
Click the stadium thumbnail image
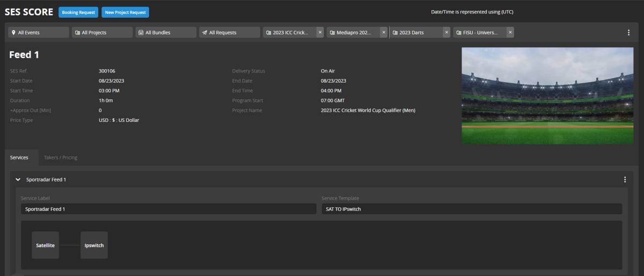coord(547,96)
